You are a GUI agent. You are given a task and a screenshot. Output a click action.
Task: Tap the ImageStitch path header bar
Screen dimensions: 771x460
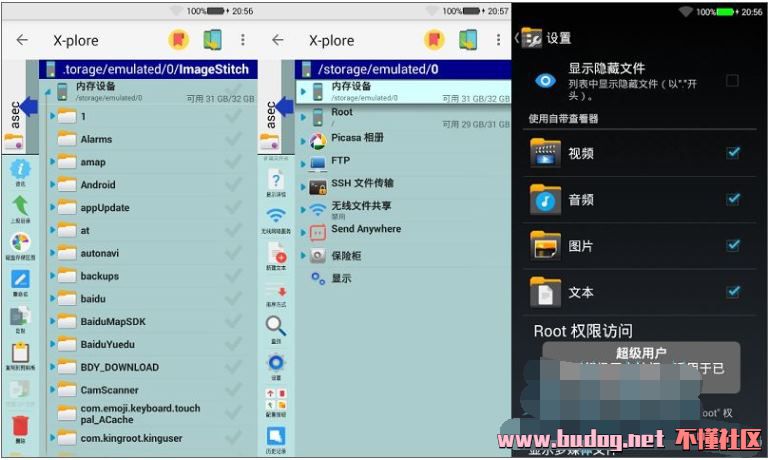point(148,69)
